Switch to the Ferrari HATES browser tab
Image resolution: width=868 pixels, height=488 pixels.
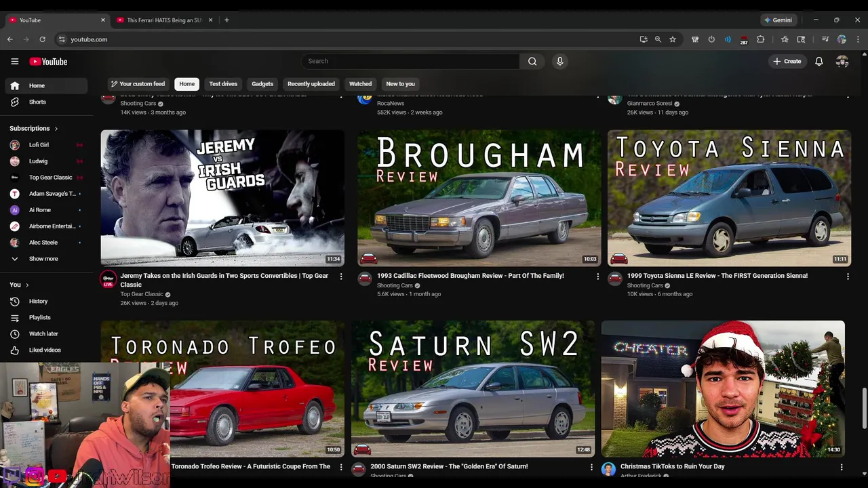click(164, 20)
